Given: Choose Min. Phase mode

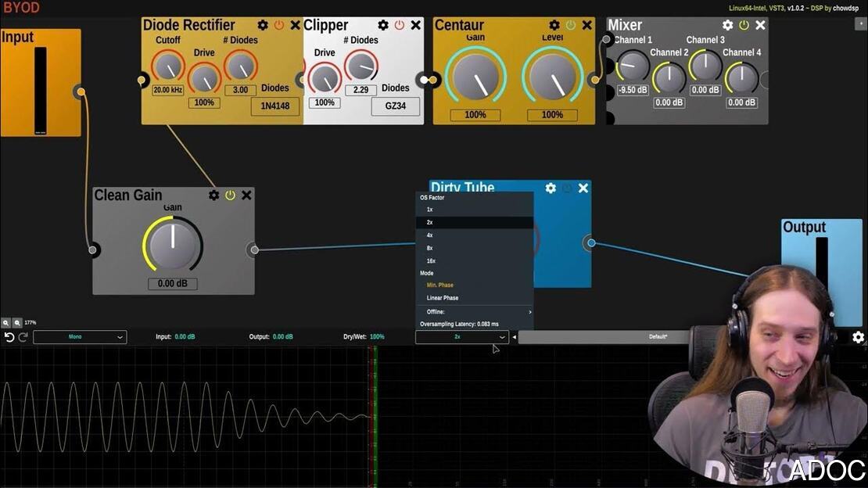Looking at the screenshot, I should 475,285.
